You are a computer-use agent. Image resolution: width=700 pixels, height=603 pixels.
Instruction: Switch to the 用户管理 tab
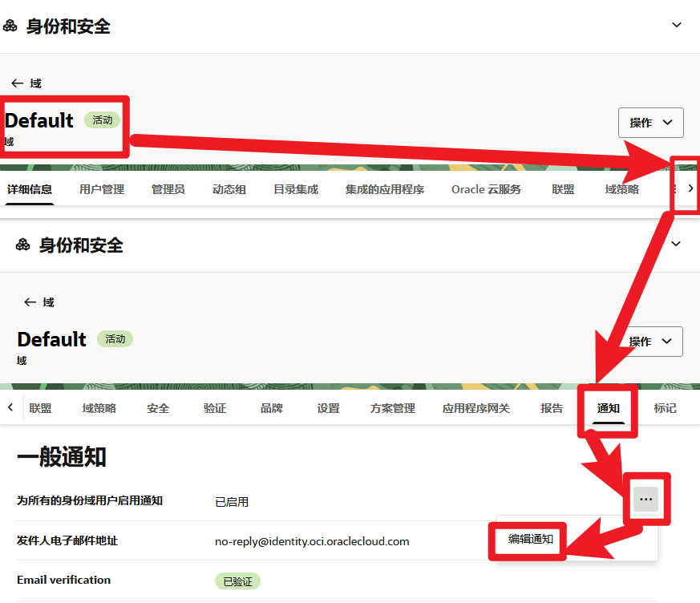[x=102, y=189]
